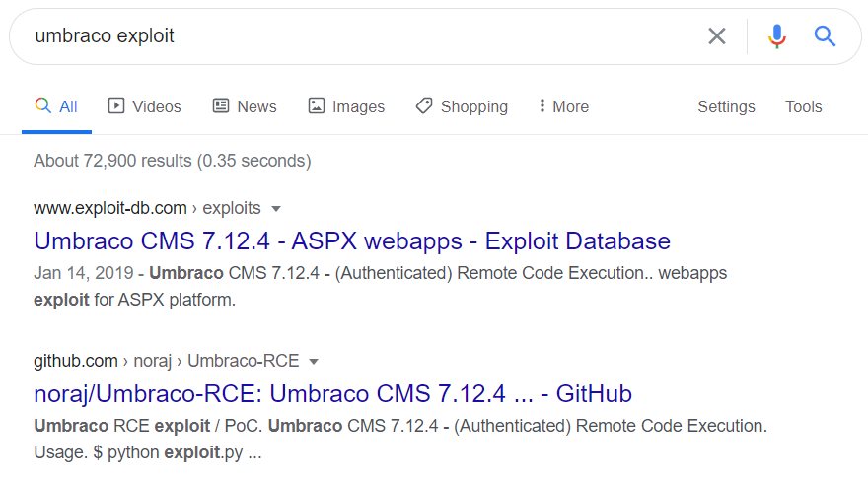Clear the search query with the X icon

pyautogui.click(x=717, y=36)
